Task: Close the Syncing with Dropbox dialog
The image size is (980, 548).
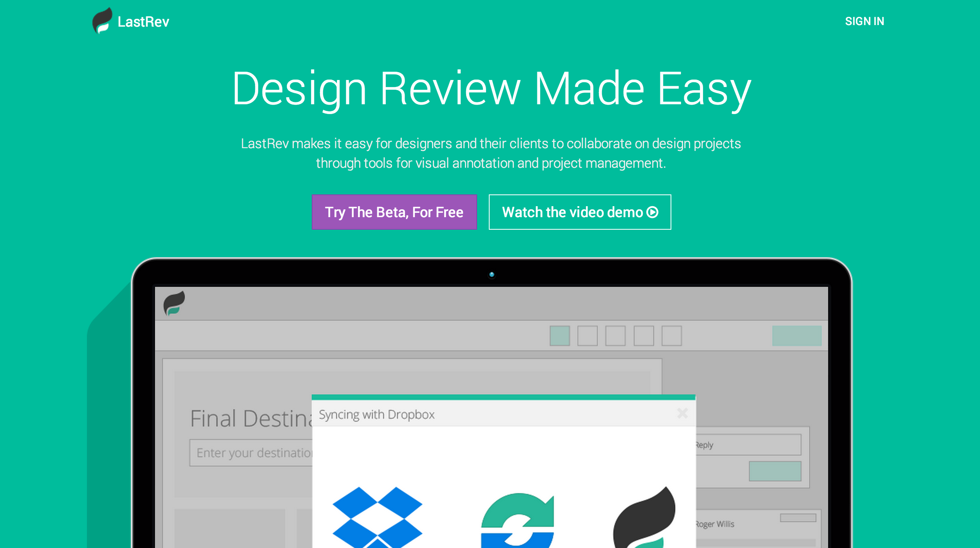Action: [682, 413]
